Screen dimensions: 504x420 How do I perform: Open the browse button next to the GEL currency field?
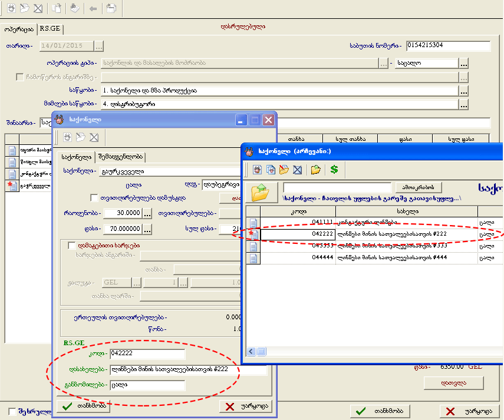tap(136, 283)
